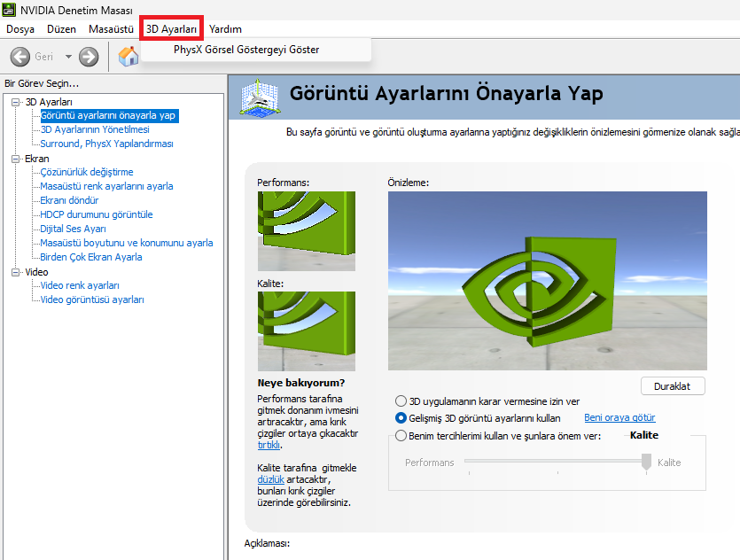Click the 'Bir Görev Seçin...' label

42,83
